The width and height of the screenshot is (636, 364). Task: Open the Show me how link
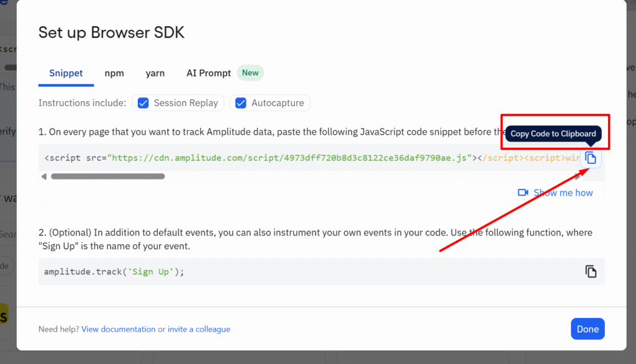point(563,193)
